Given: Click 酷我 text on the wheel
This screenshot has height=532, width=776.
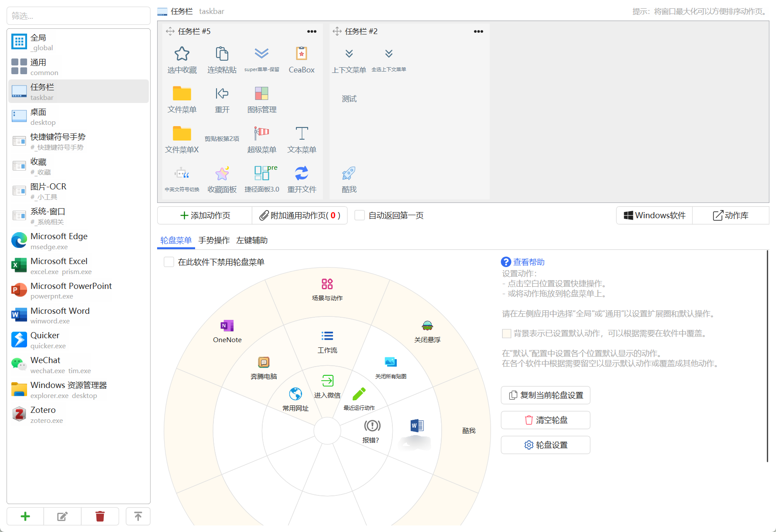Looking at the screenshot, I should pos(469,431).
